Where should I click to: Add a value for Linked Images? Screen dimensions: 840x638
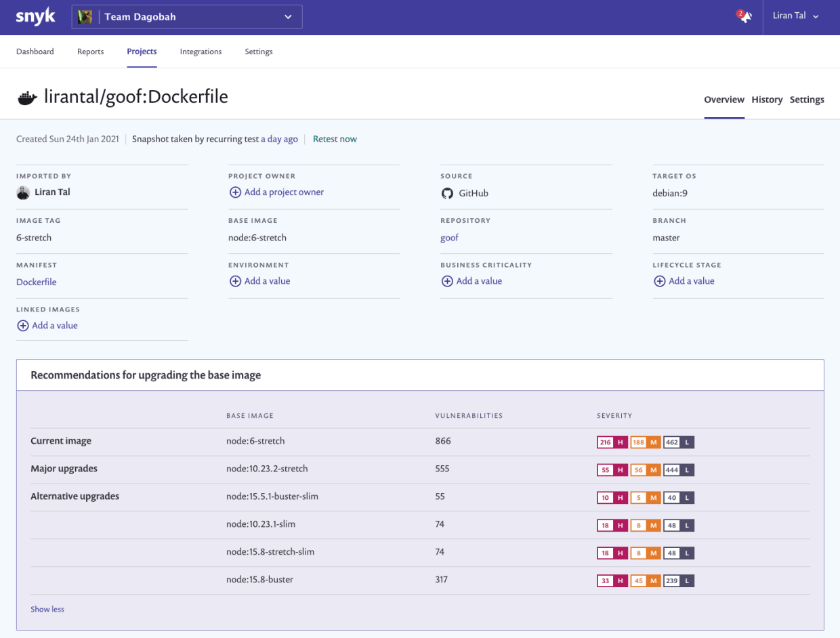point(55,326)
